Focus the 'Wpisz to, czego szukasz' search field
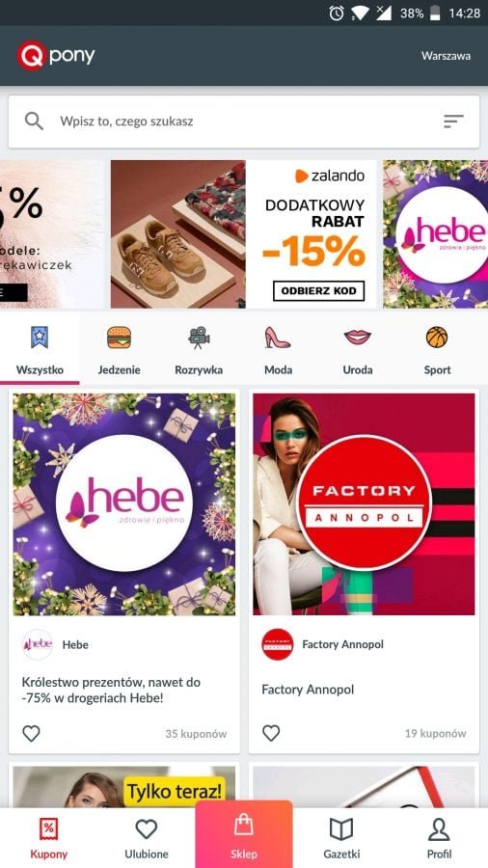 tap(244, 122)
